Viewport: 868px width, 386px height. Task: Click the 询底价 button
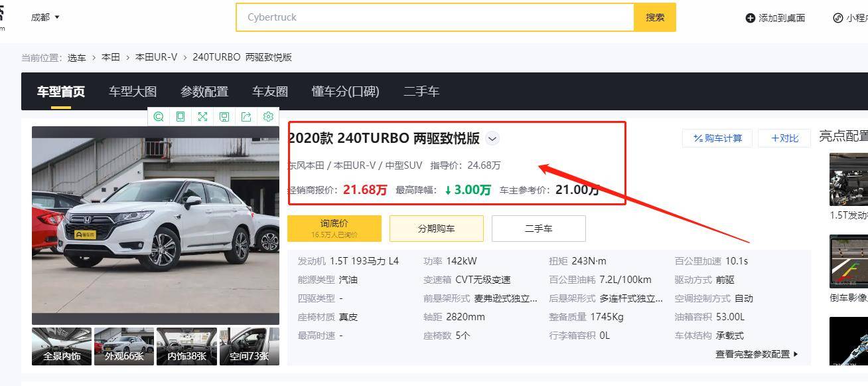[334, 228]
